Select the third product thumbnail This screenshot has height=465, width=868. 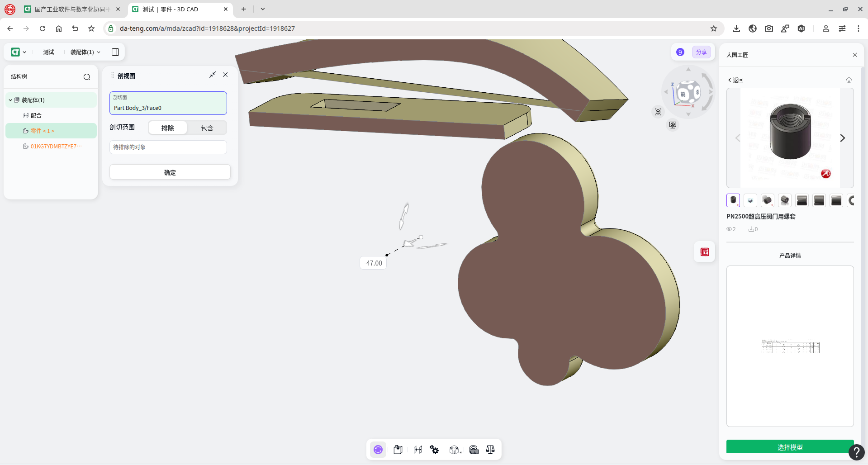click(768, 200)
